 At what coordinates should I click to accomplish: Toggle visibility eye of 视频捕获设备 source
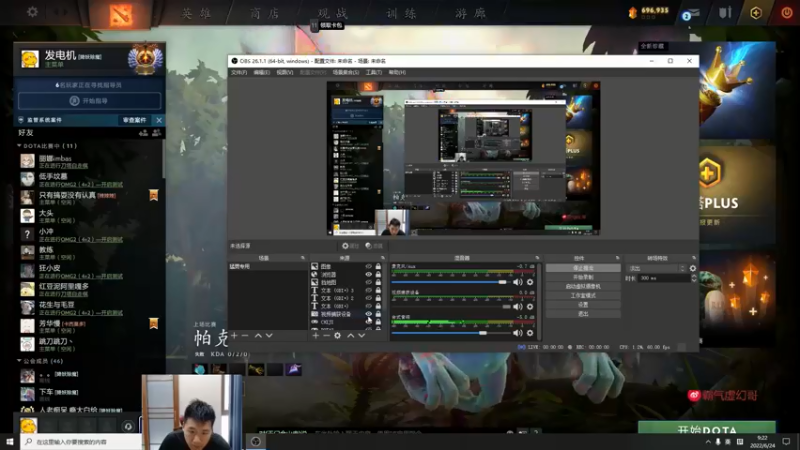pos(368,314)
